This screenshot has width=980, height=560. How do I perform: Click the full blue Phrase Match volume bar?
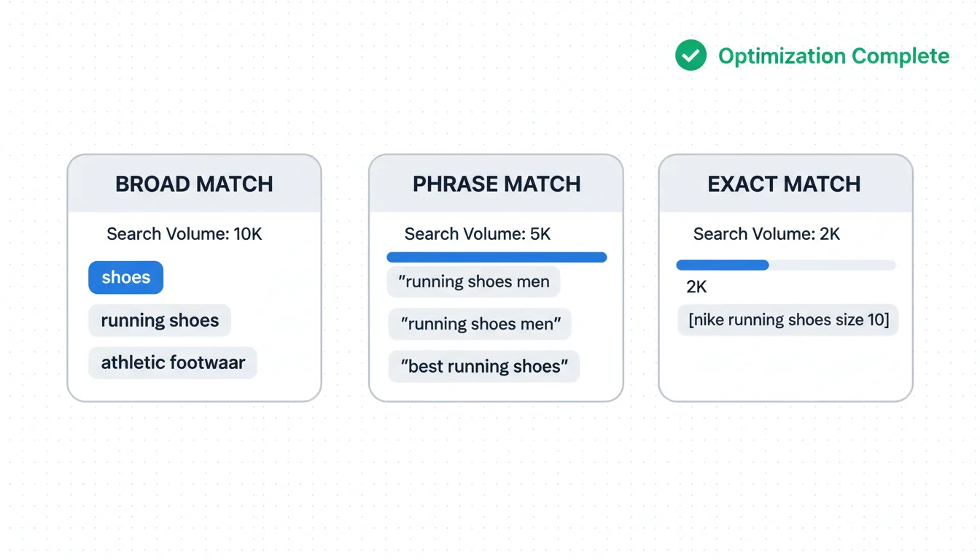click(497, 257)
